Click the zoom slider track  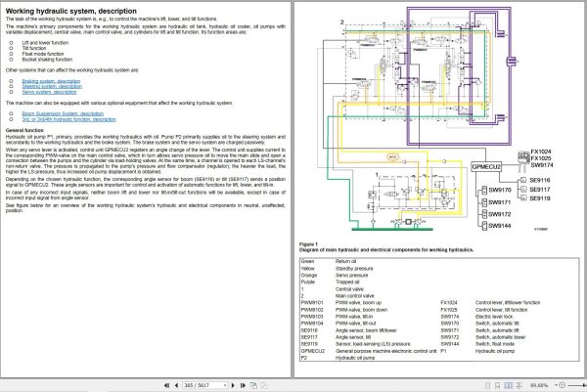[x=576, y=385]
